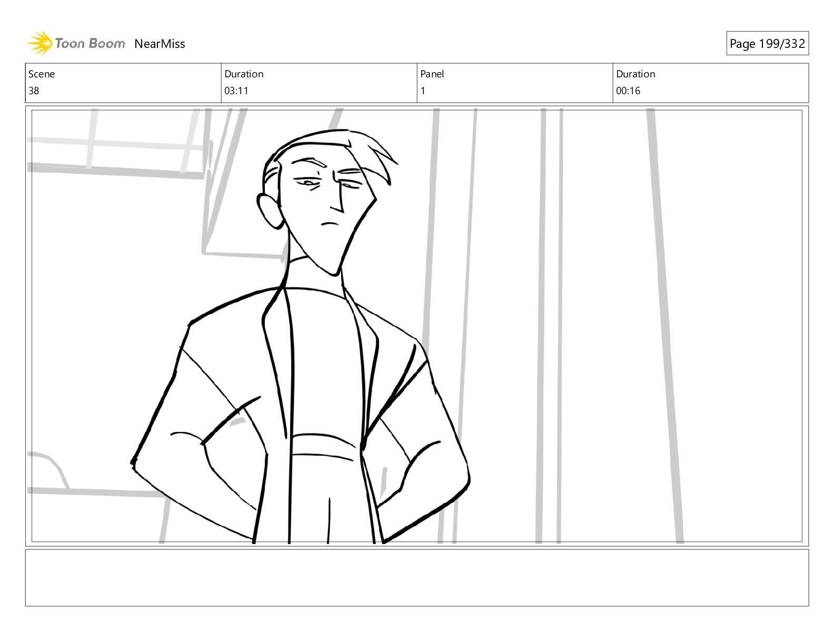Click the Toon Boom logo

click(x=76, y=43)
